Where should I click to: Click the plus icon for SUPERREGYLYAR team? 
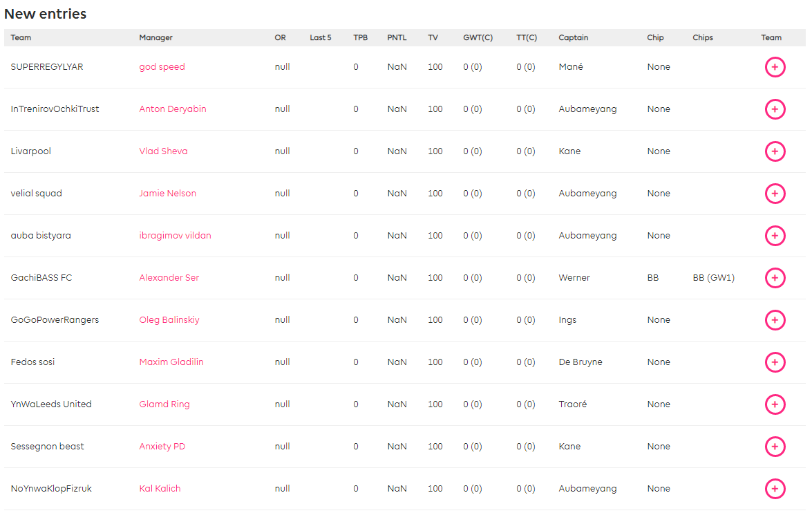click(x=775, y=67)
